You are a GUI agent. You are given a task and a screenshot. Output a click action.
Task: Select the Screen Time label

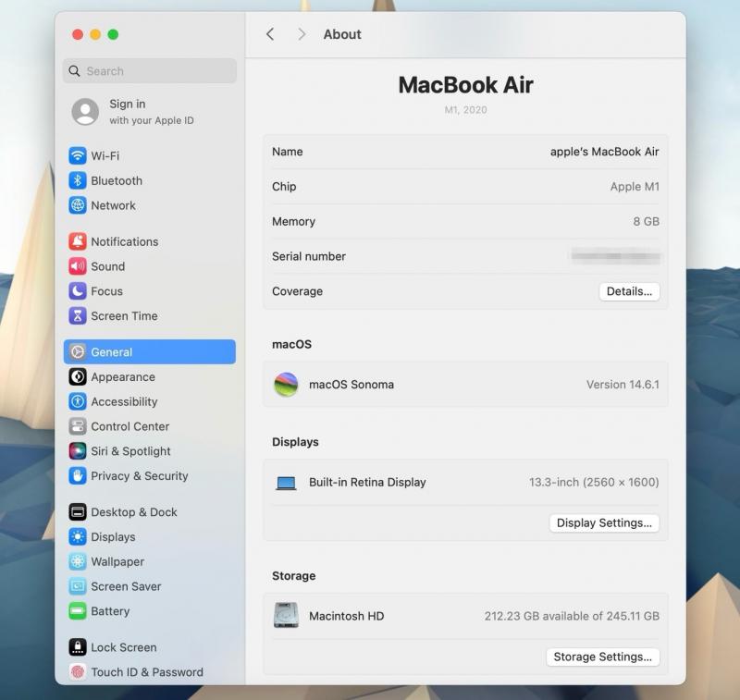pos(124,316)
